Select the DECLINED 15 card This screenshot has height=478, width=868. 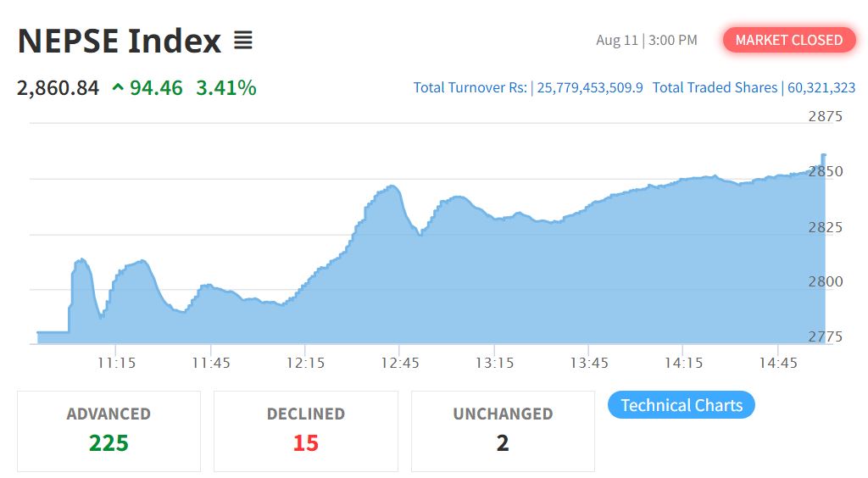coord(305,431)
